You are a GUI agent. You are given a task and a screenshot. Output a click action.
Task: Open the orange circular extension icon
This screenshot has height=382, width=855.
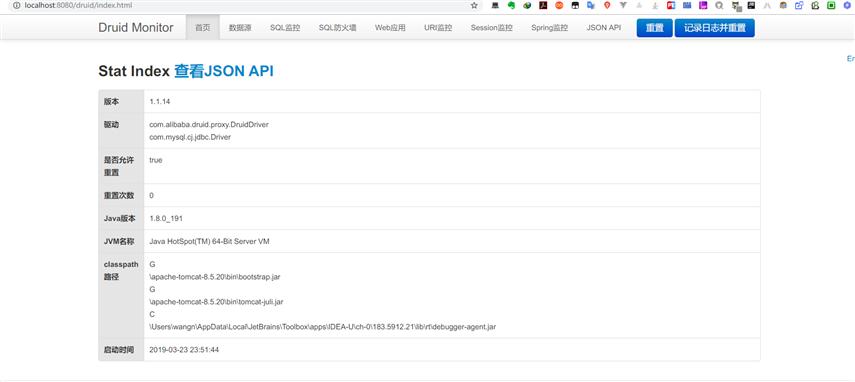559,5
